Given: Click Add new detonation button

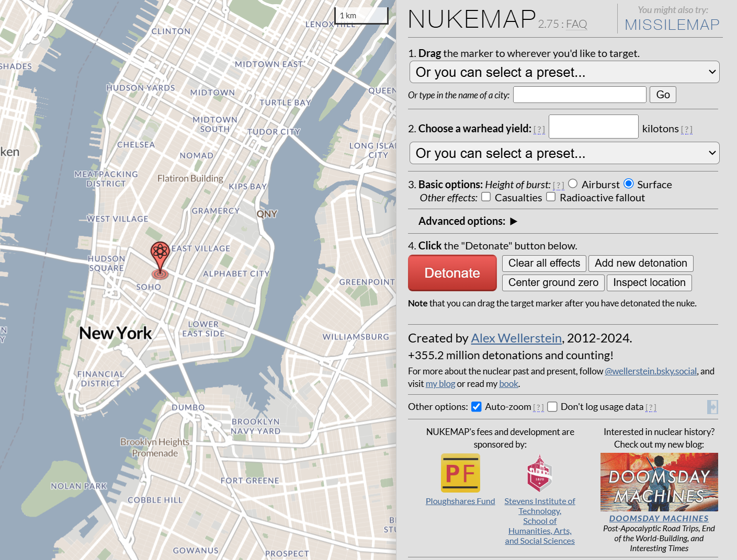Looking at the screenshot, I should [641, 264].
